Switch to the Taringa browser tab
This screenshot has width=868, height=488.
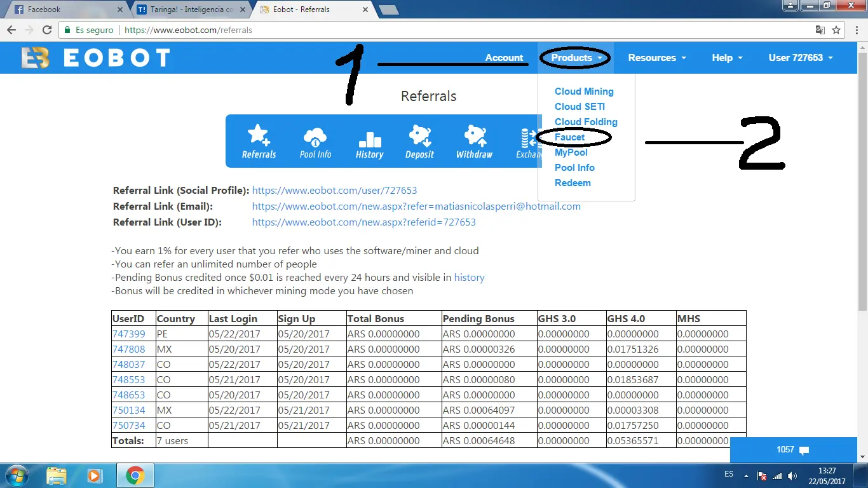point(192,10)
